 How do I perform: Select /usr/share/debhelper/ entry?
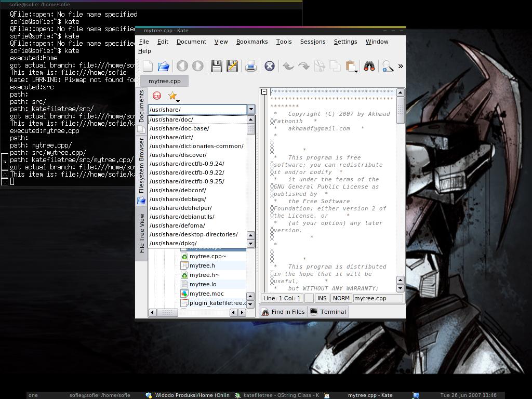coord(198,208)
